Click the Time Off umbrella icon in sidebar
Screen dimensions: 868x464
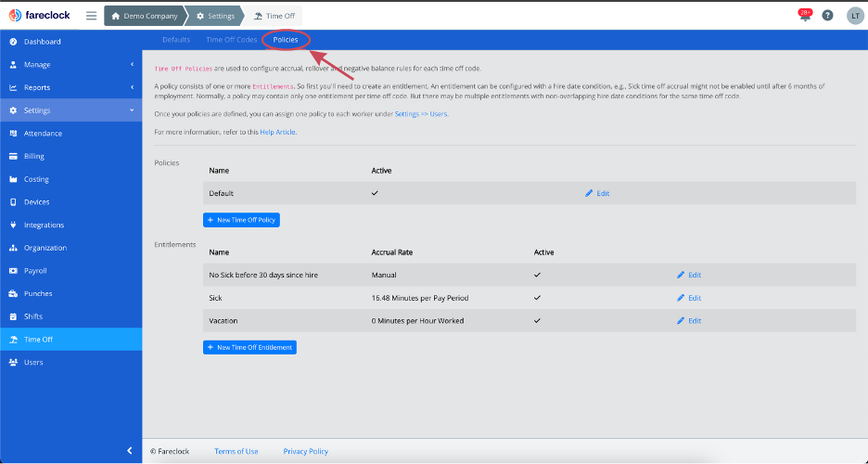pyautogui.click(x=13, y=340)
